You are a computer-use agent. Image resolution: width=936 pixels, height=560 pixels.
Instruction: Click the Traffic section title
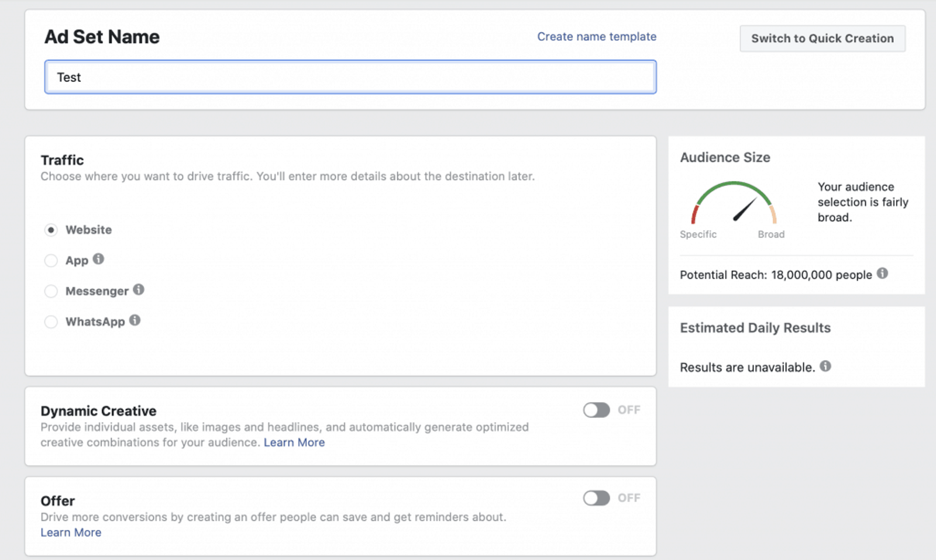(x=62, y=160)
